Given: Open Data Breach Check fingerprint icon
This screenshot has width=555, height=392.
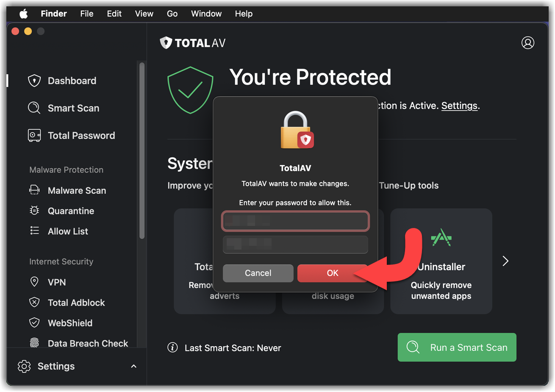Looking at the screenshot, I should tap(34, 342).
